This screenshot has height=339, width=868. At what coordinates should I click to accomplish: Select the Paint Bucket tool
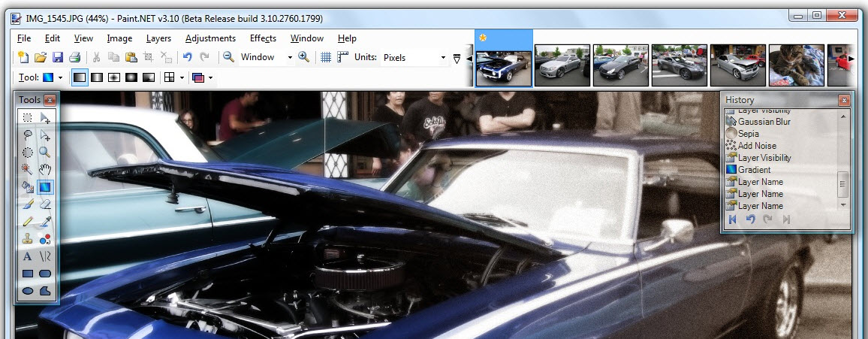(27, 186)
